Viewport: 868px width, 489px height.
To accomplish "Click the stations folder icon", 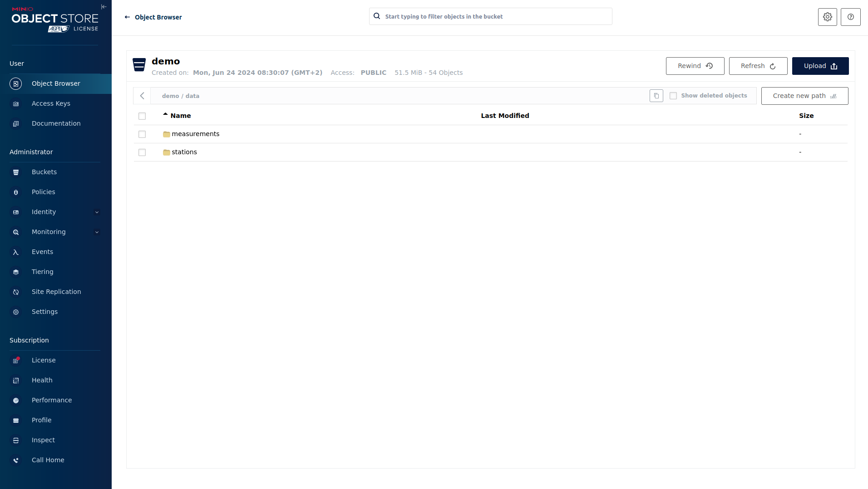I will [166, 152].
